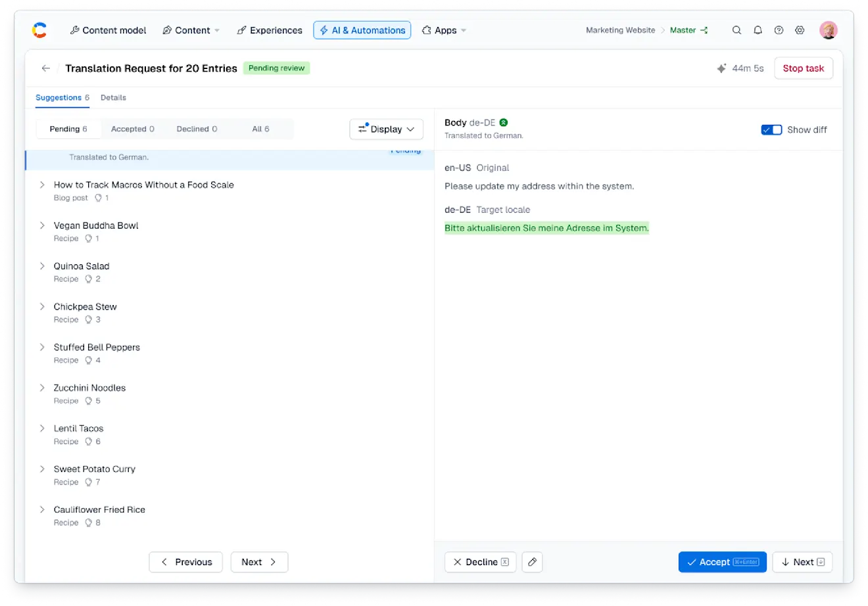Accept the German translation suggestion
Viewport: 868px width, 606px height.
[x=722, y=562]
